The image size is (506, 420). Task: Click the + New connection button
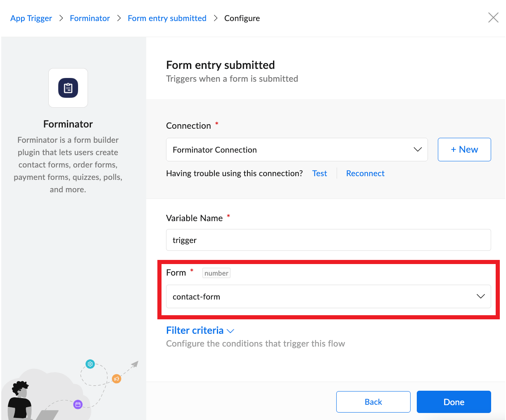point(464,149)
